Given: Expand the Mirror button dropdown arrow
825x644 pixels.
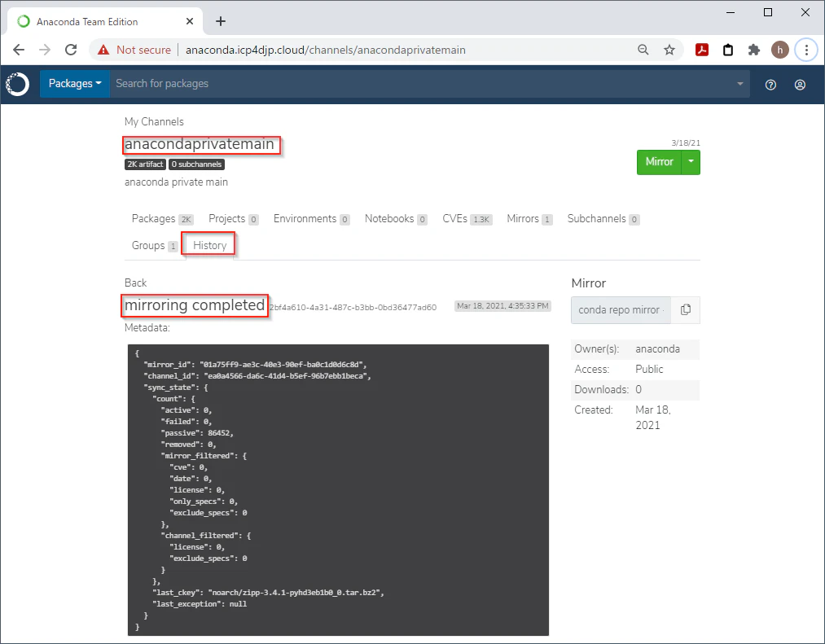Looking at the screenshot, I should point(691,162).
